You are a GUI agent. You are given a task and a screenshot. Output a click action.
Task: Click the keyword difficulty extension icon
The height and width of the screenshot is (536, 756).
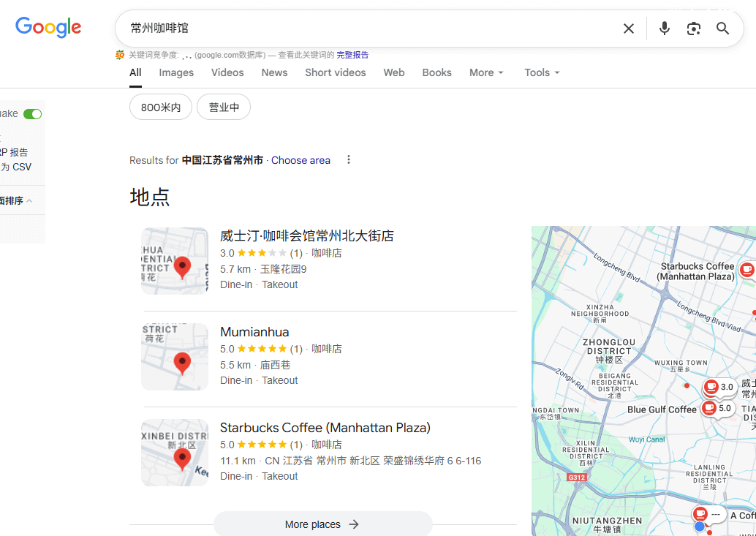tap(120, 55)
